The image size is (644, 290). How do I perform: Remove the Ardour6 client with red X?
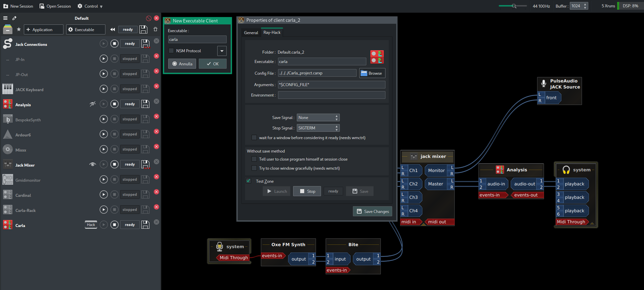[156, 132]
